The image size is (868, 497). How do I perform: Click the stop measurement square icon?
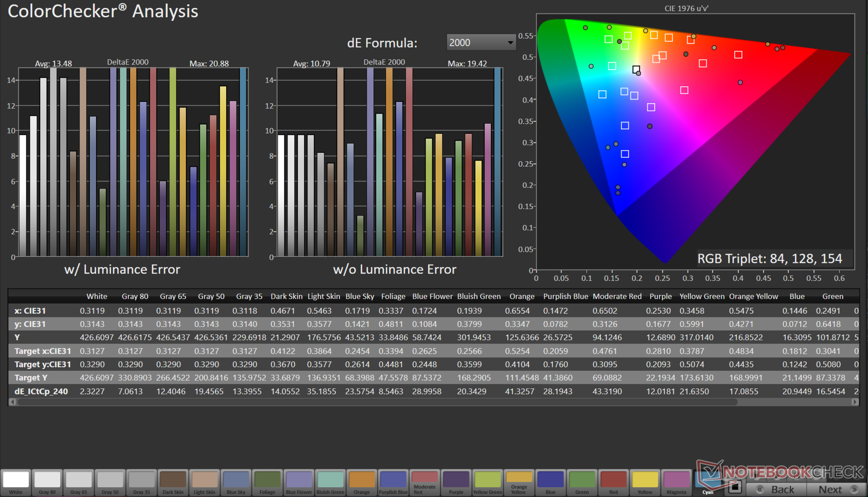pos(735,487)
